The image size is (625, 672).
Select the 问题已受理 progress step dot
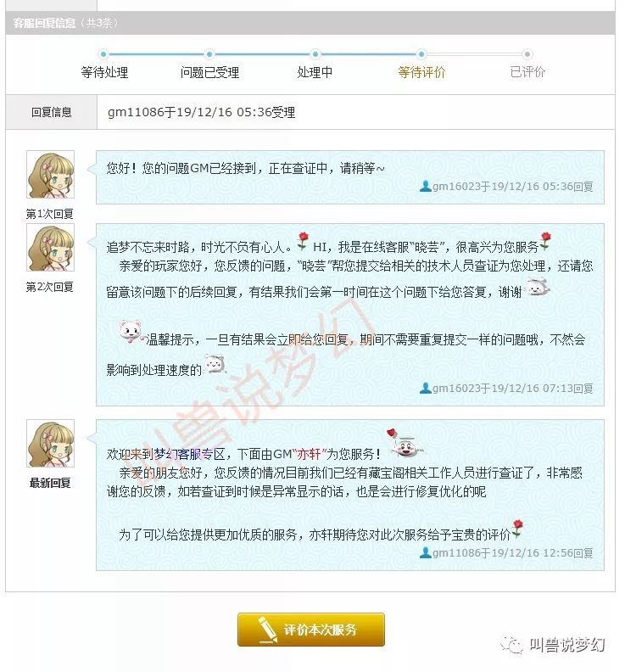point(209,54)
